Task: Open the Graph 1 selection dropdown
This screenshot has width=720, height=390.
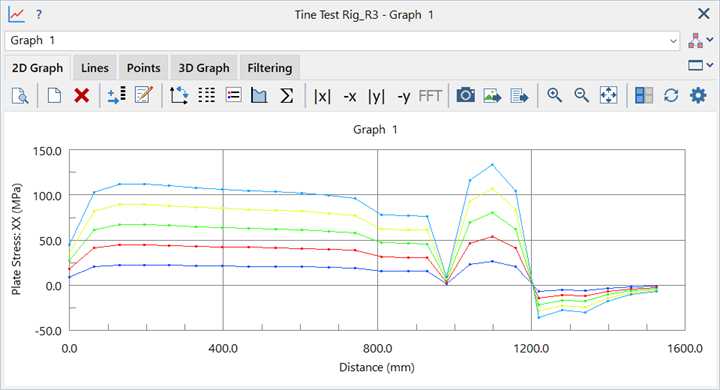Action: point(342,40)
